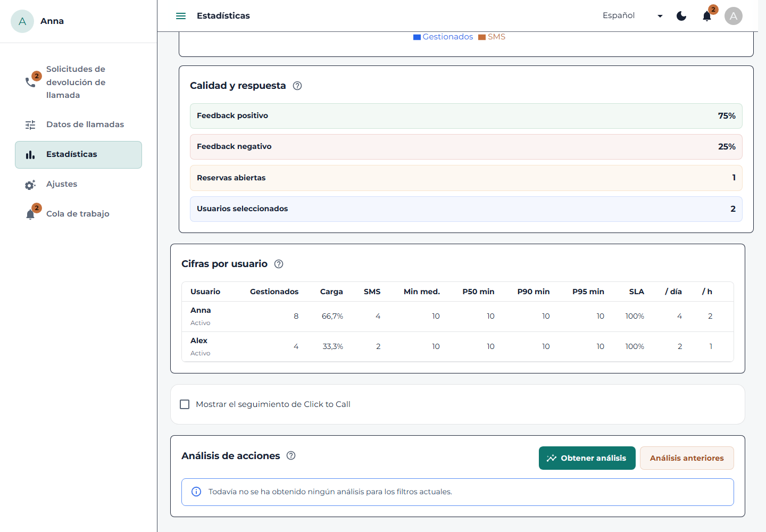This screenshot has width=766, height=532.
Task: Click the Reservas abiertas row
Action: pyautogui.click(x=466, y=178)
